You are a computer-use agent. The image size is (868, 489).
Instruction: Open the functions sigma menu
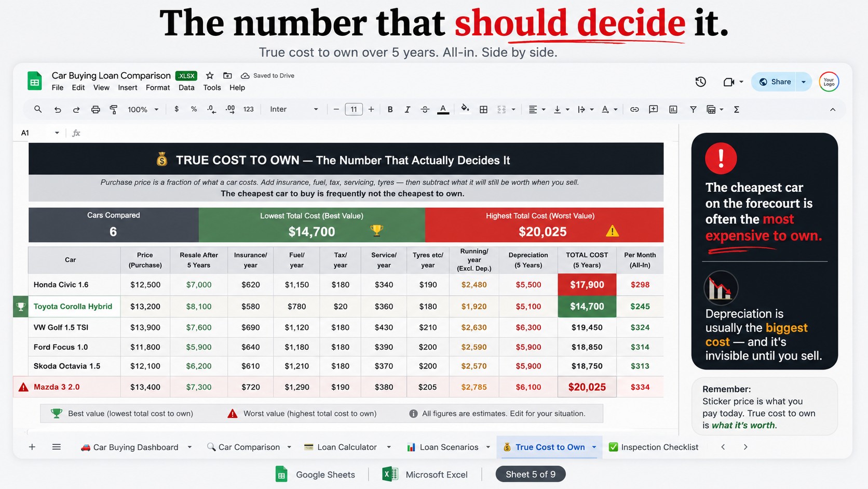(736, 110)
